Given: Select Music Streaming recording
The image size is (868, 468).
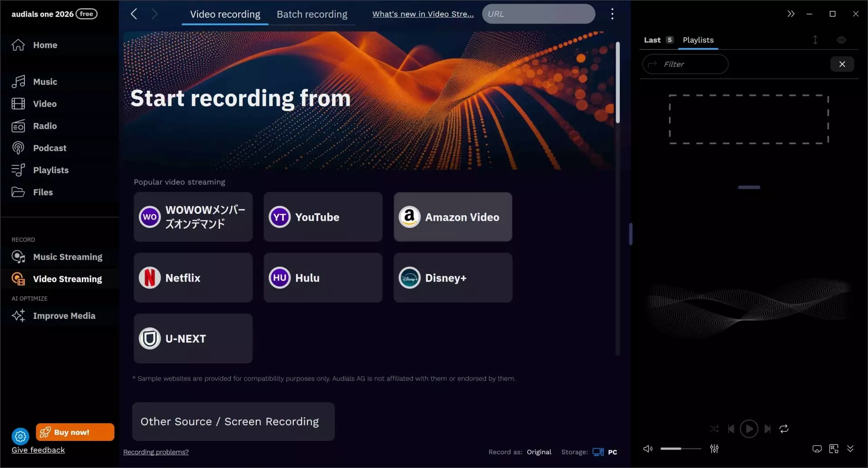Looking at the screenshot, I should click(57, 257).
